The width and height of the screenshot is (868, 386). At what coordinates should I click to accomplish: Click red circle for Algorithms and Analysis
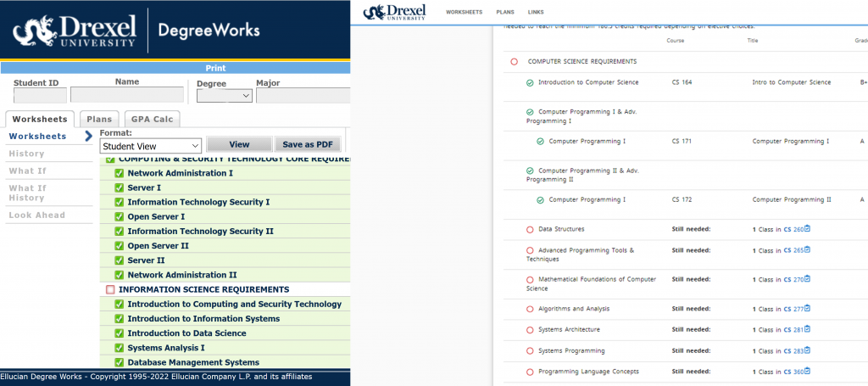pyautogui.click(x=530, y=309)
